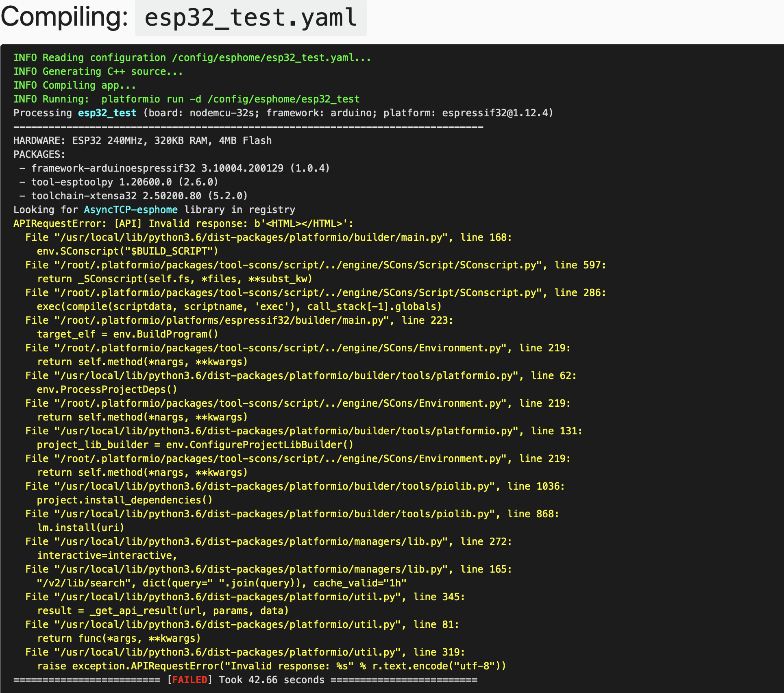
Task: Click the 'INFO Running: platformio run' line
Action: coord(186,99)
